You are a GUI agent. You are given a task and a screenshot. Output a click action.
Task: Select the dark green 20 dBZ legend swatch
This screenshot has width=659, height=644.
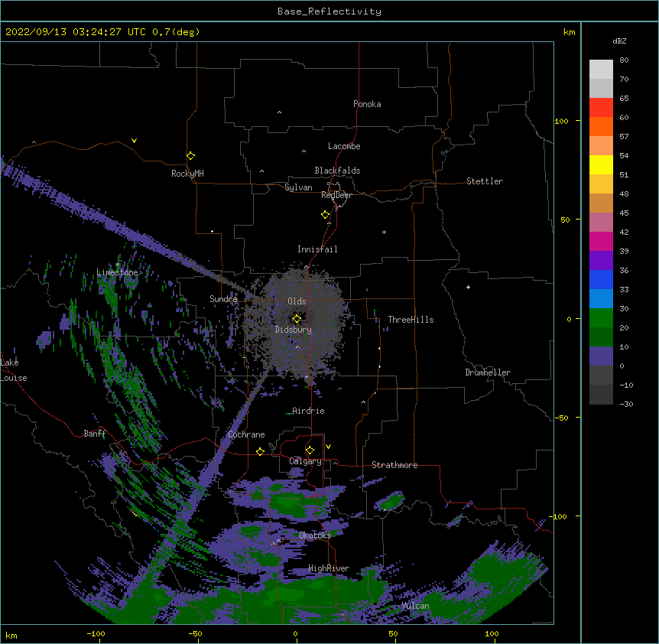[601, 337]
